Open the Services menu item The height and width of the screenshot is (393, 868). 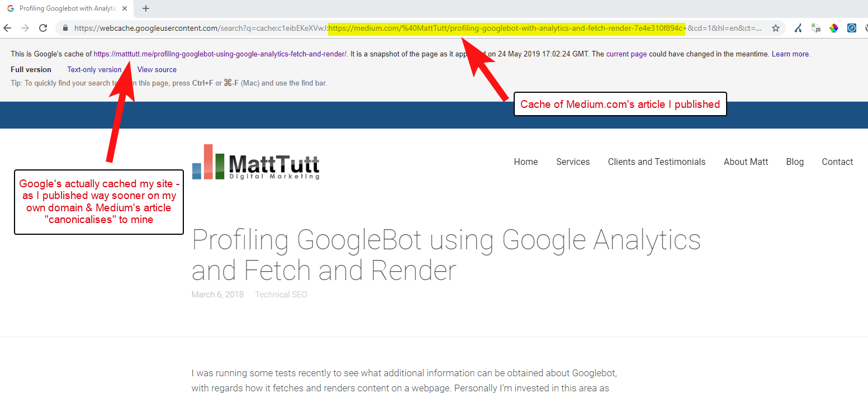point(573,162)
